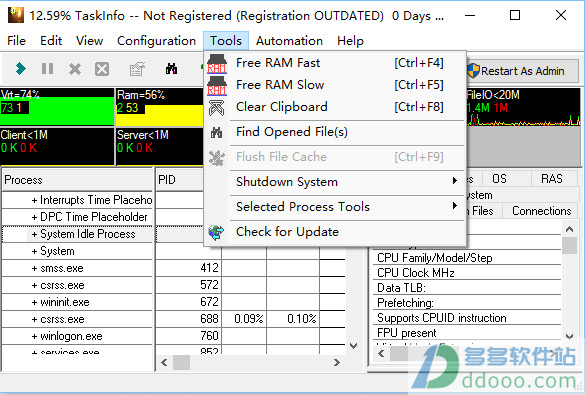The height and width of the screenshot is (395, 585).
Task: Click the process list horizontal scrollbar thumb
Action: [181, 362]
